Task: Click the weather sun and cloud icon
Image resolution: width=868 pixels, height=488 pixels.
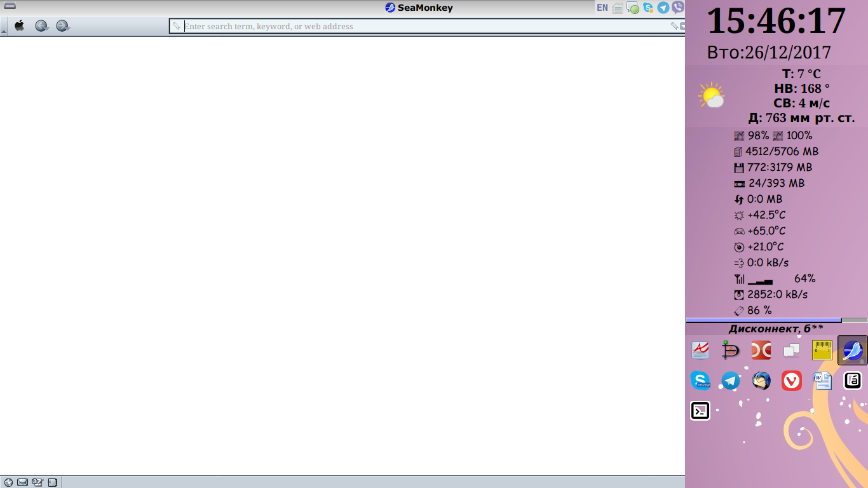Action: coord(711,95)
